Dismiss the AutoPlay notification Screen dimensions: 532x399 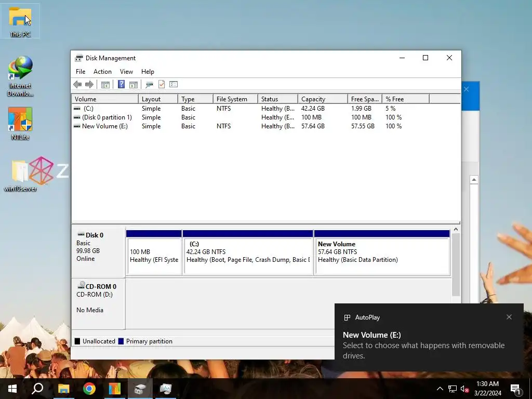tap(509, 317)
